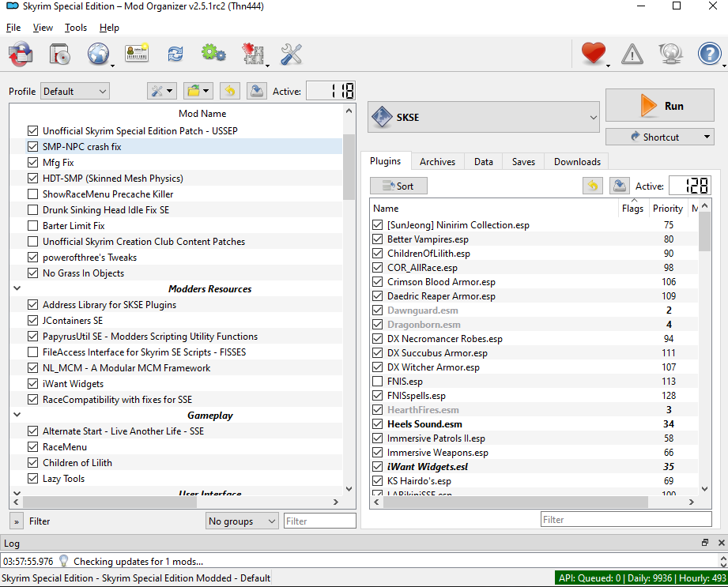Viewport: 728px width, 587px height.
Task: Open the Profiles ID card icon
Action: tap(137, 54)
